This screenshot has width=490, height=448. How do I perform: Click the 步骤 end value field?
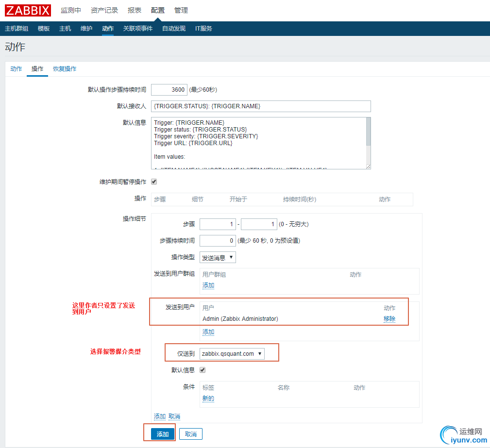point(259,224)
